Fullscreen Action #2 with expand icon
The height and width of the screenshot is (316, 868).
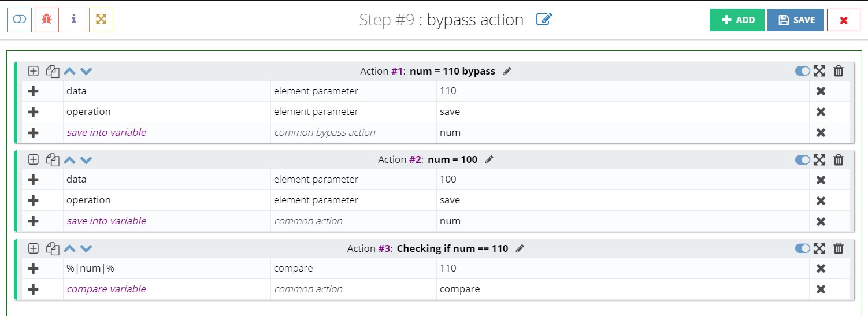(819, 159)
